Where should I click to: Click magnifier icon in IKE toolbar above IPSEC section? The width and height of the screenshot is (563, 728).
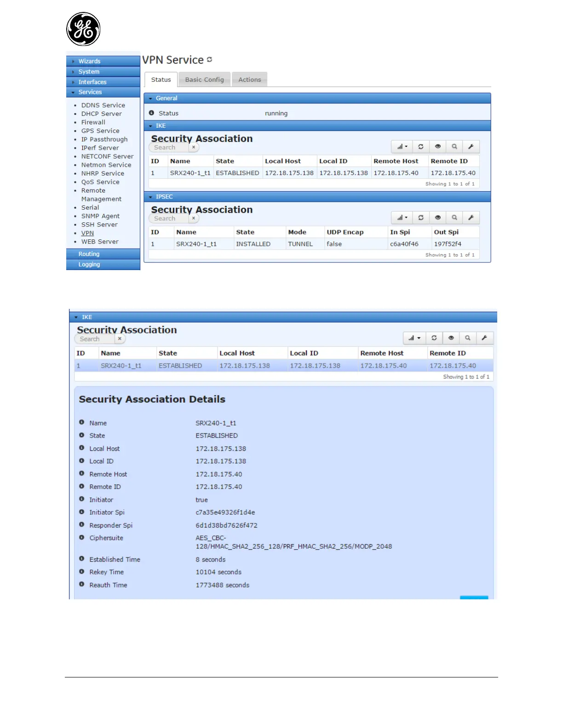tap(454, 147)
